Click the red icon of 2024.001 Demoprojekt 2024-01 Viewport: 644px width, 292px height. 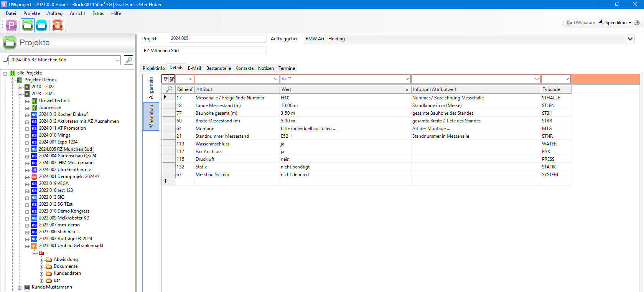34,177
